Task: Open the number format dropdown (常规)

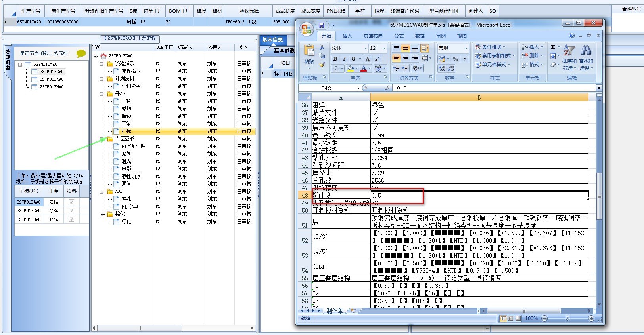Action: tap(466, 48)
